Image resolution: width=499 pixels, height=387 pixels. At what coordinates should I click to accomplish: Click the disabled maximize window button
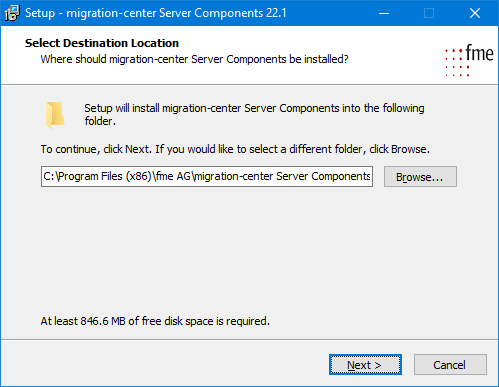pos(429,13)
